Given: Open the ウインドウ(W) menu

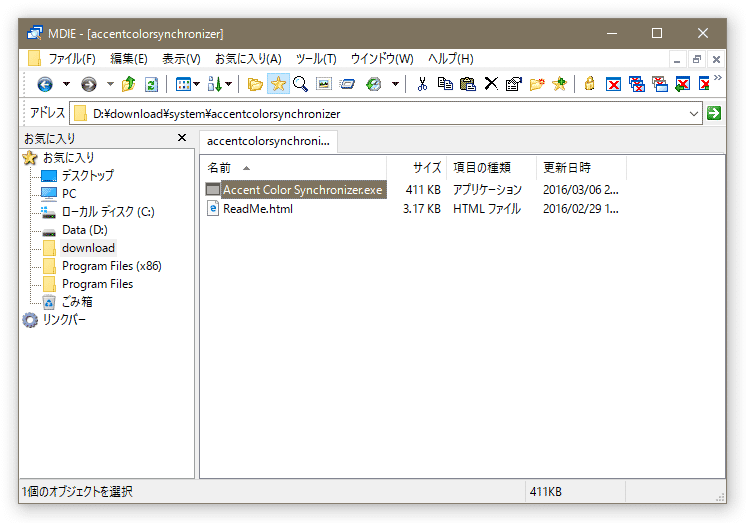Looking at the screenshot, I should (x=382, y=59).
